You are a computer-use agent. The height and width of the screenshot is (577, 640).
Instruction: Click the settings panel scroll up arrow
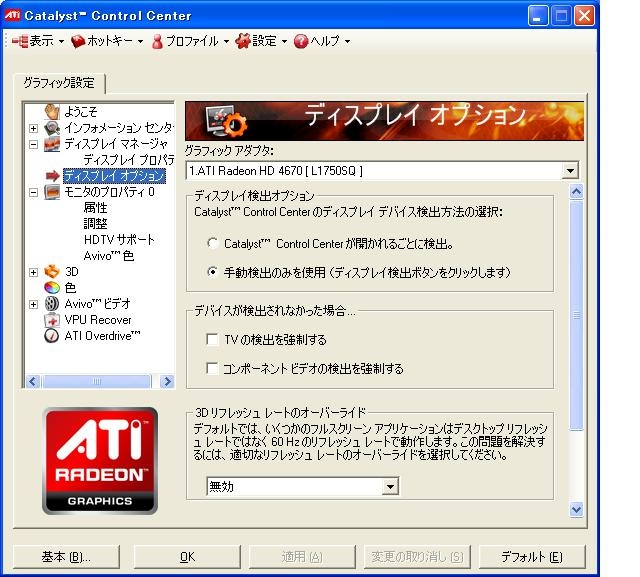coord(576,191)
